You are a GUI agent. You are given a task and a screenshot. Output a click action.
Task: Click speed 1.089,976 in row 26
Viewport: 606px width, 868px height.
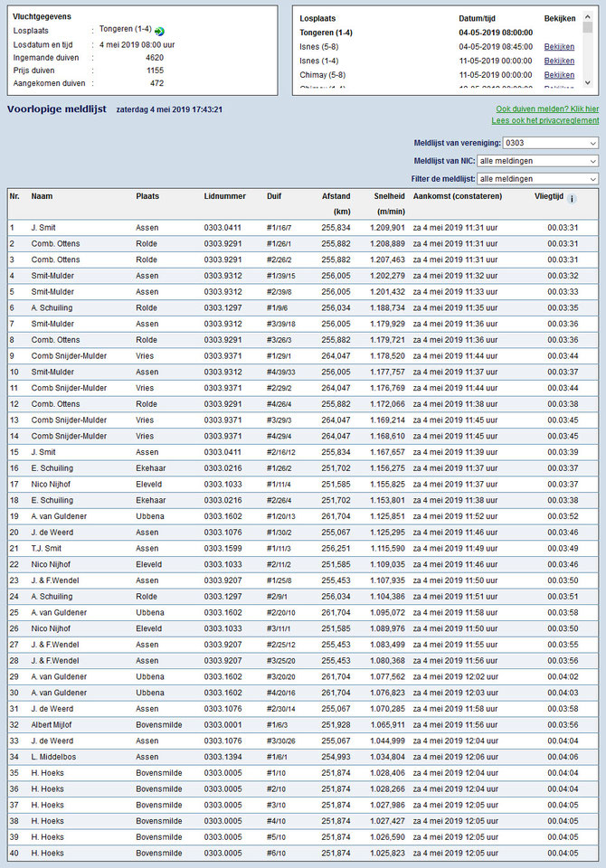pyautogui.click(x=388, y=629)
